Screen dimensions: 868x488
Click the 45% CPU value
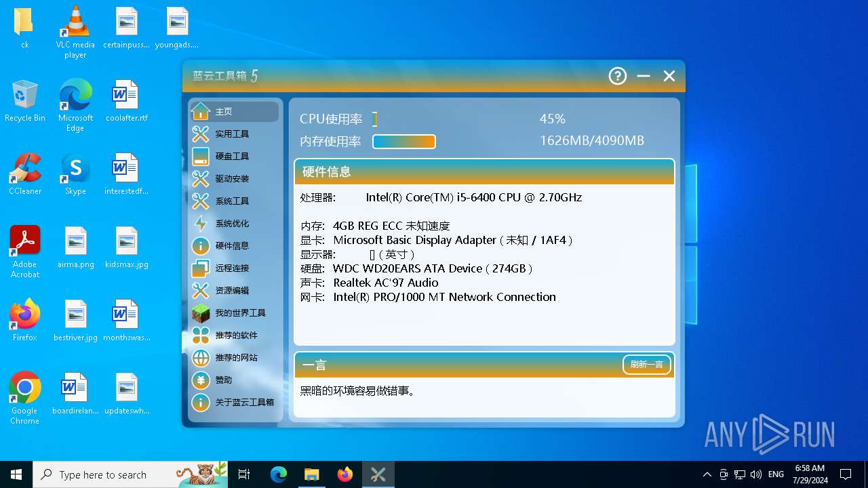click(553, 119)
